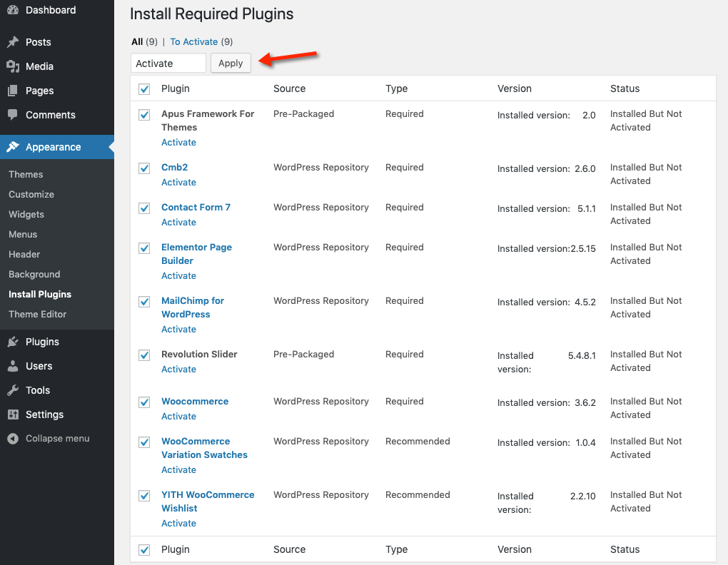Click Activate under Elementor Page Builder

click(x=178, y=275)
